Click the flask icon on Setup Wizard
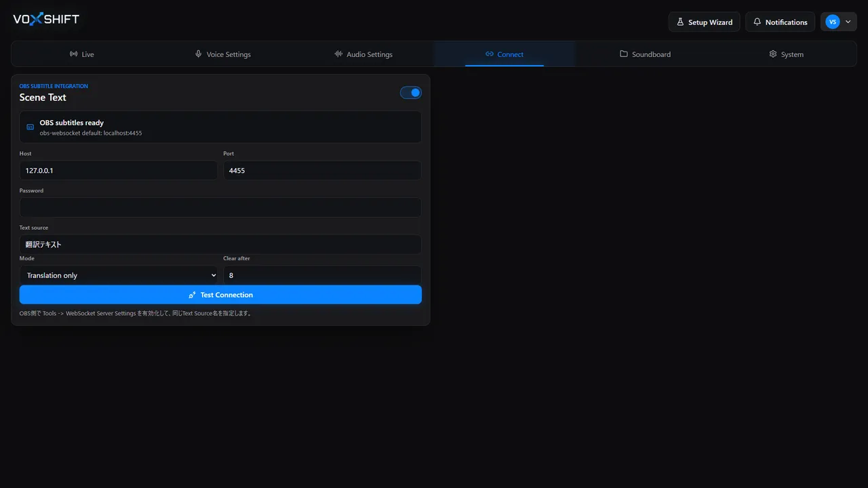The height and width of the screenshot is (488, 868). (680, 22)
